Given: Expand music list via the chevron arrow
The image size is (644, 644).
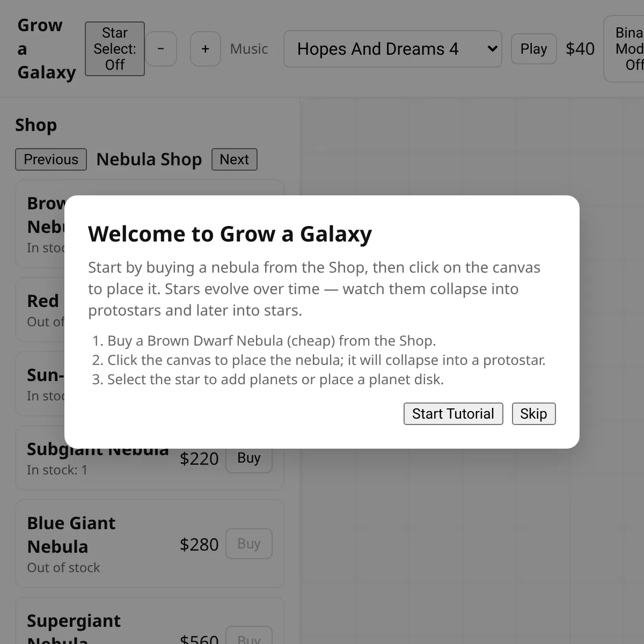Looking at the screenshot, I should click(492, 49).
